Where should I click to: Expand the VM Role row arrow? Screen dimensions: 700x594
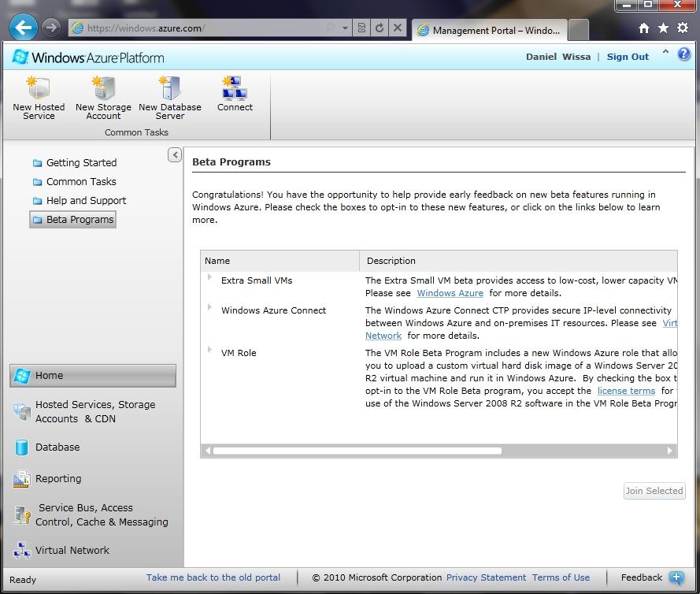pos(209,349)
